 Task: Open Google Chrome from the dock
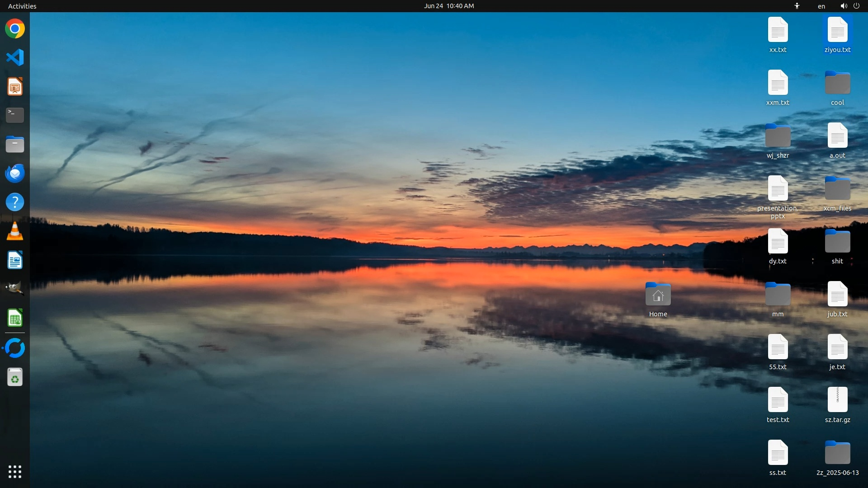click(15, 29)
